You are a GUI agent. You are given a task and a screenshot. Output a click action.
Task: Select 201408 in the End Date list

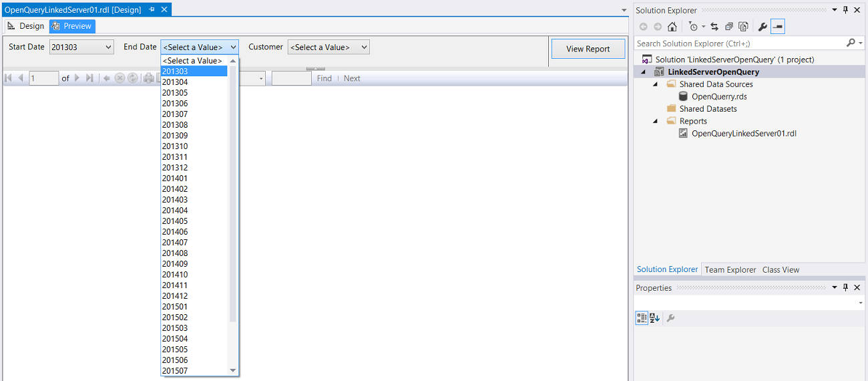coord(194,253)
